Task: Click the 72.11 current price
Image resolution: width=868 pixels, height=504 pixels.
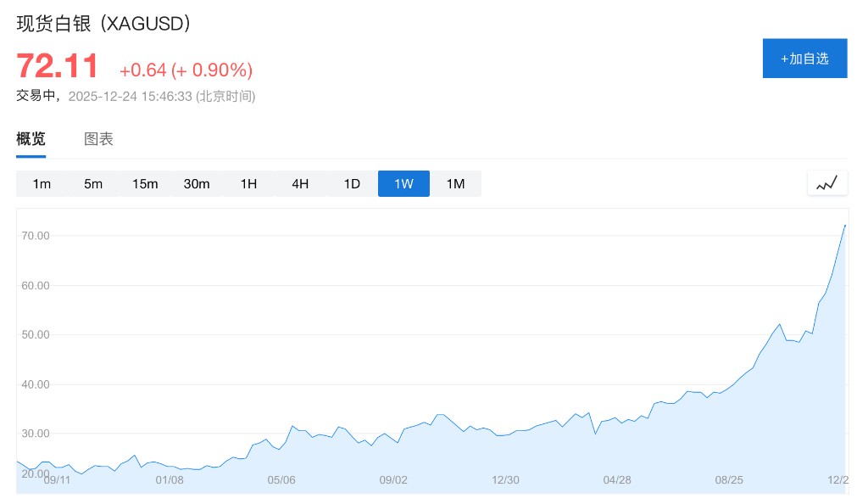Action: [x=58, y=66]
